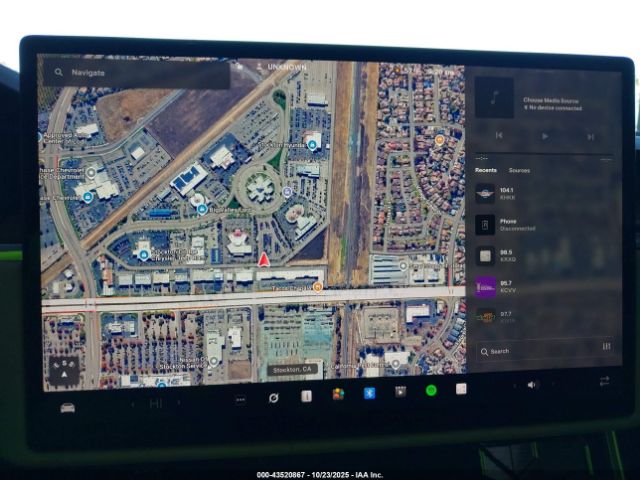This screenshot has height=480, width=640.
Task: Go to the previous media track
Action: coord(499,135)
